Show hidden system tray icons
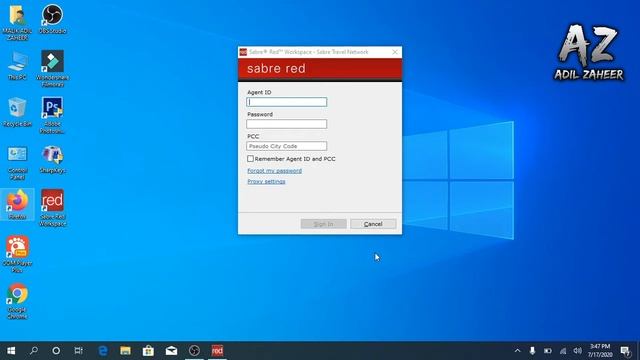The image size is (640, 360). pyautogui.click(x=518, y=351)
